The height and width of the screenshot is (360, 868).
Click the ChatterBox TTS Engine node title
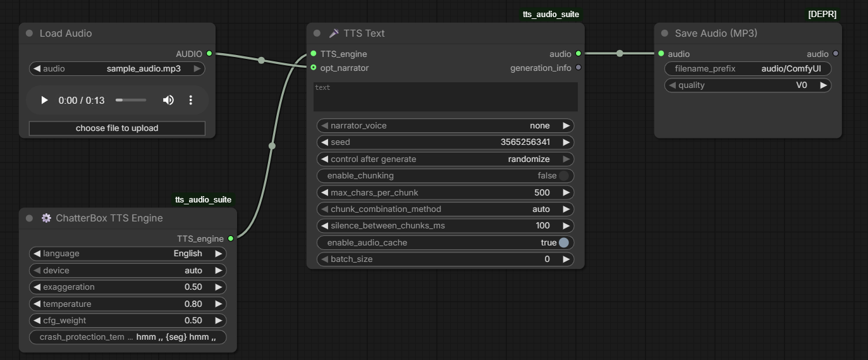pyautogui.click(x=109, y=218)
